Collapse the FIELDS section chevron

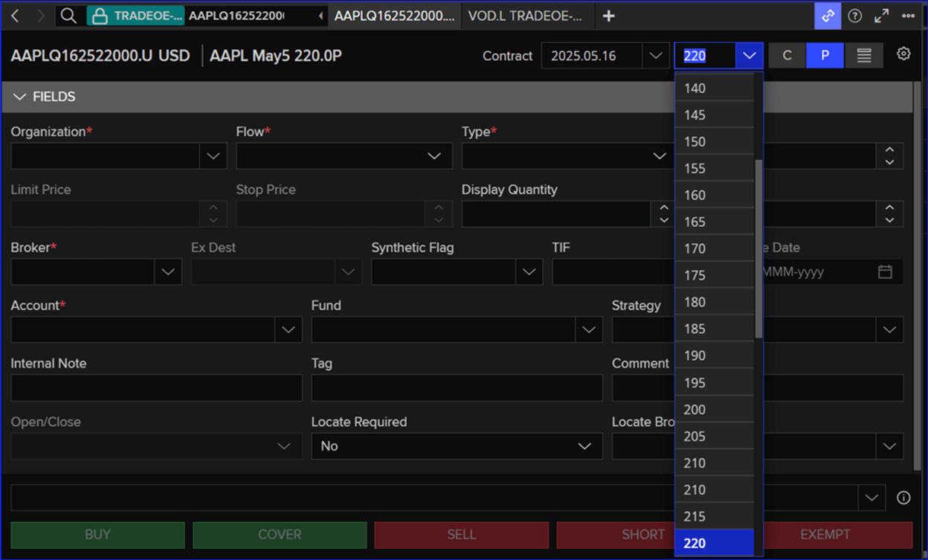(x=19, y=97)
